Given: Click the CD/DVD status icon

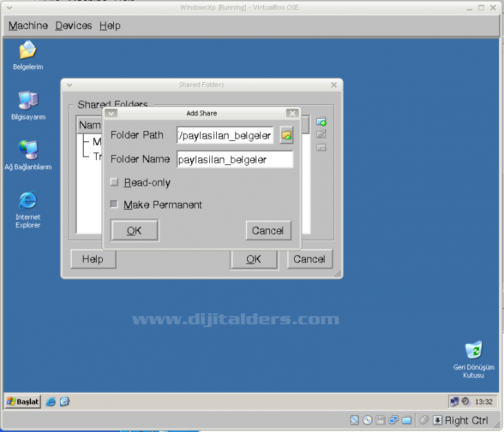Looking at the screenshot, I should 367,420.
